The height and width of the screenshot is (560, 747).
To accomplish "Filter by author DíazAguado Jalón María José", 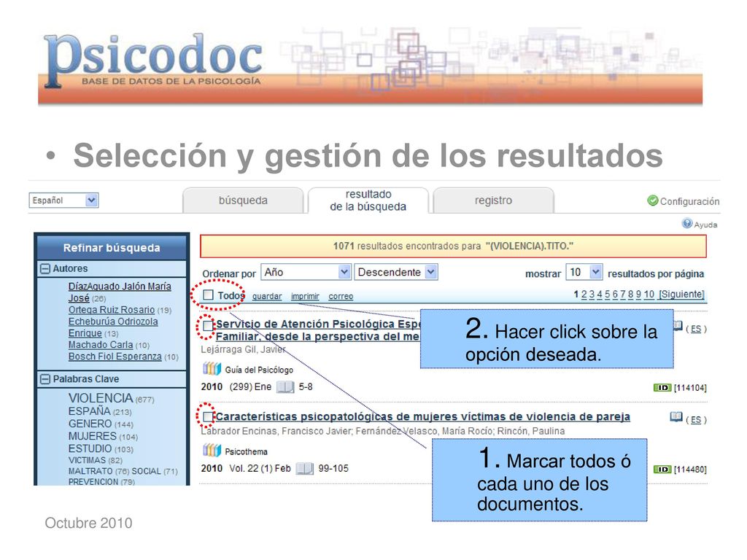I will [120, 292].
